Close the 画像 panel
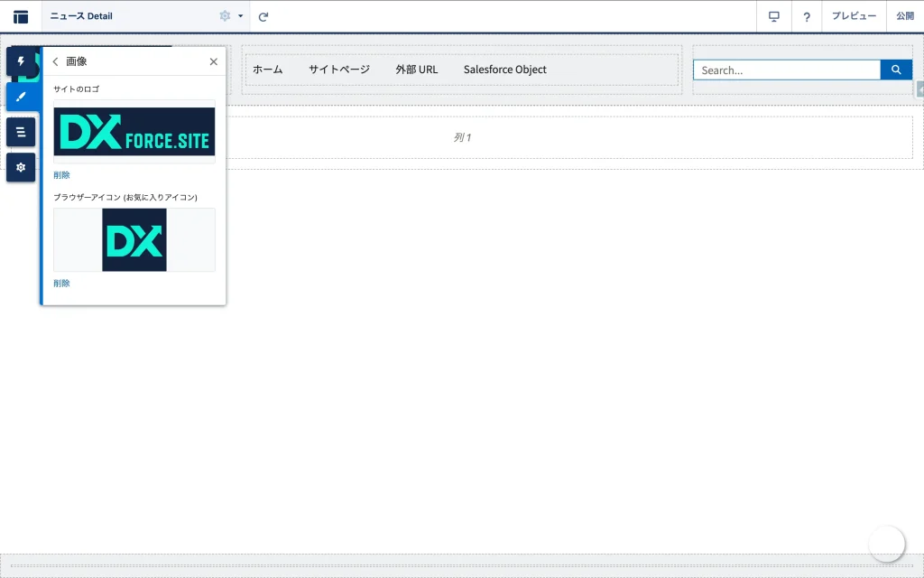This screenshot has height=578, width=924. [x=213, y=61]
